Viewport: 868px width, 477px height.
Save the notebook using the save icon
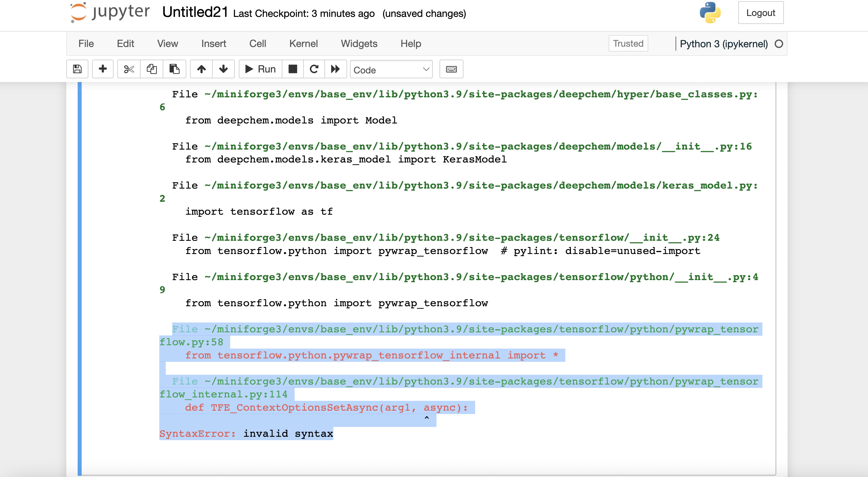[x=77, y=69]
